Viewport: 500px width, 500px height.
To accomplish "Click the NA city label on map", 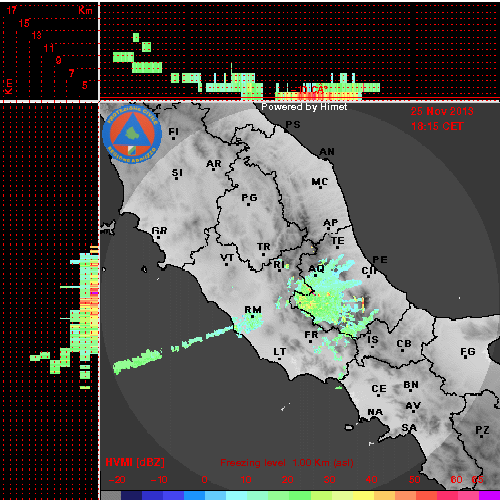I will [375, 412].
